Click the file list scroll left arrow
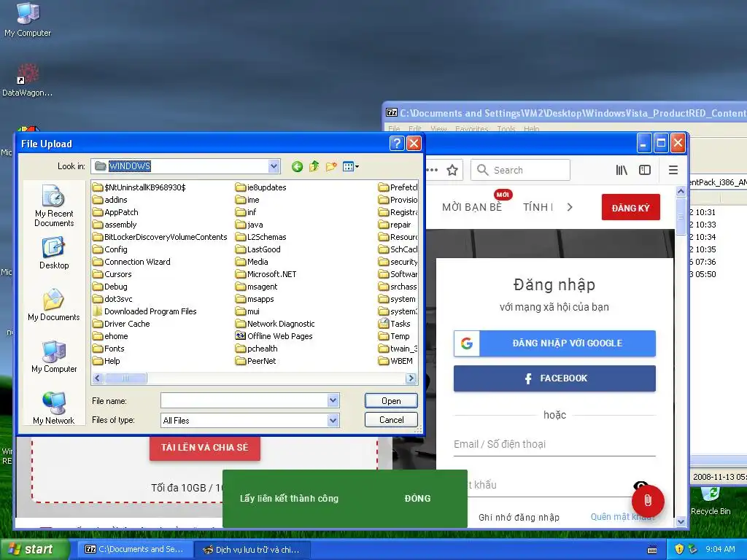 [98, 378]
